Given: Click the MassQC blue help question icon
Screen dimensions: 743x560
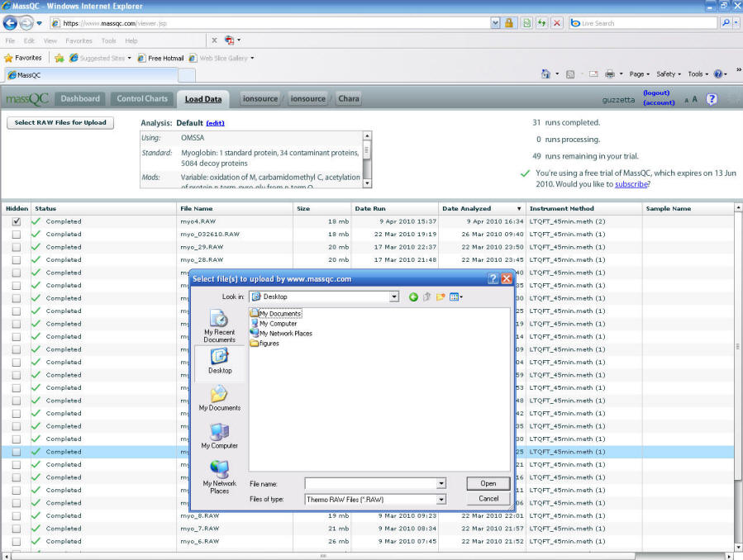Looking at the screenshot, I should pos(712,99).
